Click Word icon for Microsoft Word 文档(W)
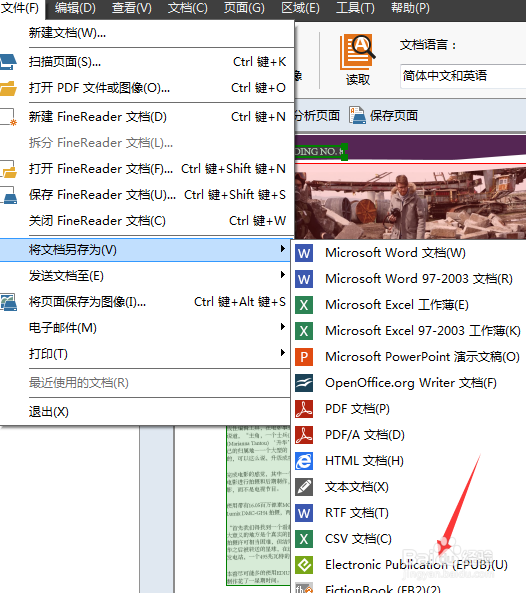 tap(304, 253)
